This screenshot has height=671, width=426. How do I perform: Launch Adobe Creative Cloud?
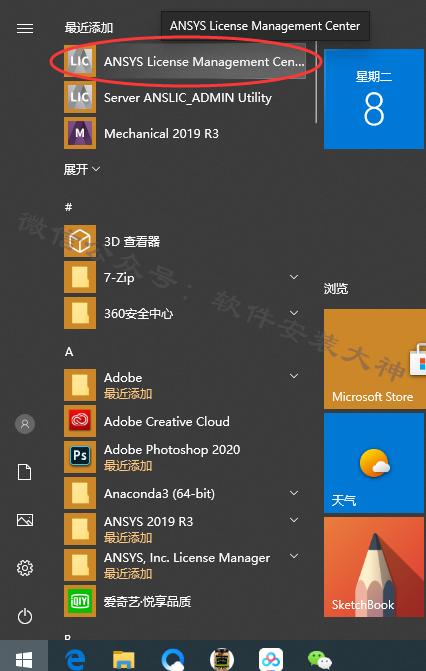185,421
